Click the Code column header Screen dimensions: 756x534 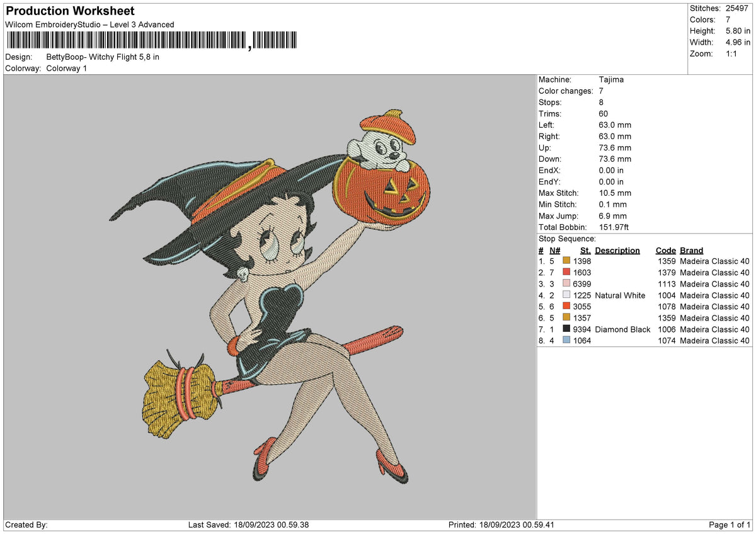[666, 250]
